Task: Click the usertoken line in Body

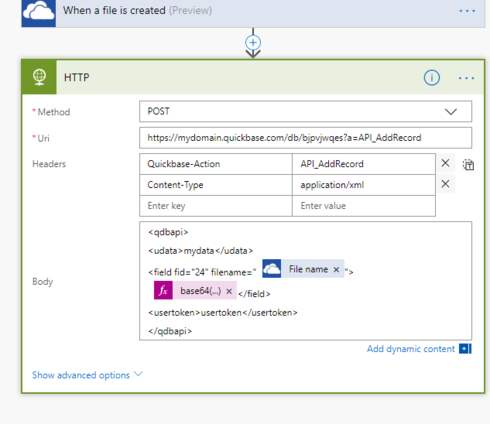Action: (x=223, y=313)
